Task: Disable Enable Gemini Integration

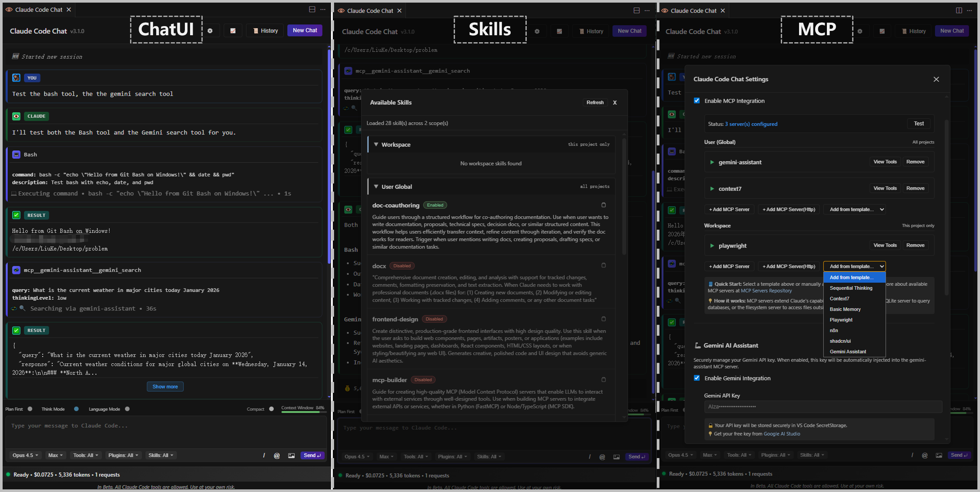Action: tap(697, 378)
